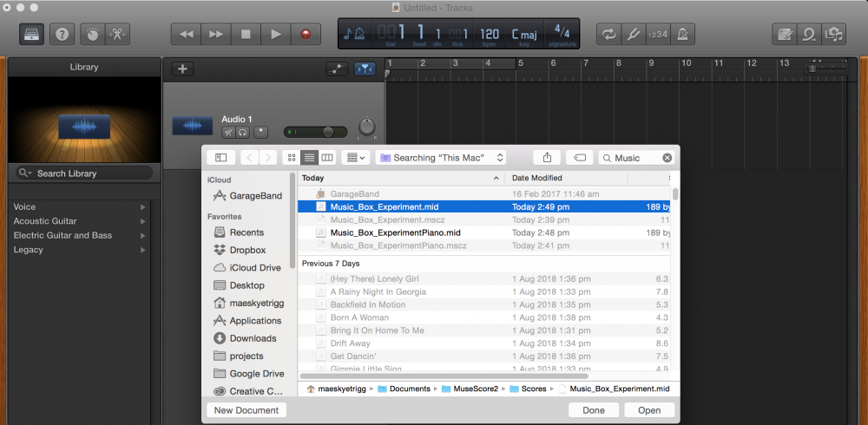
Task: Switch dialog to icon view
Action: (291, 158)
